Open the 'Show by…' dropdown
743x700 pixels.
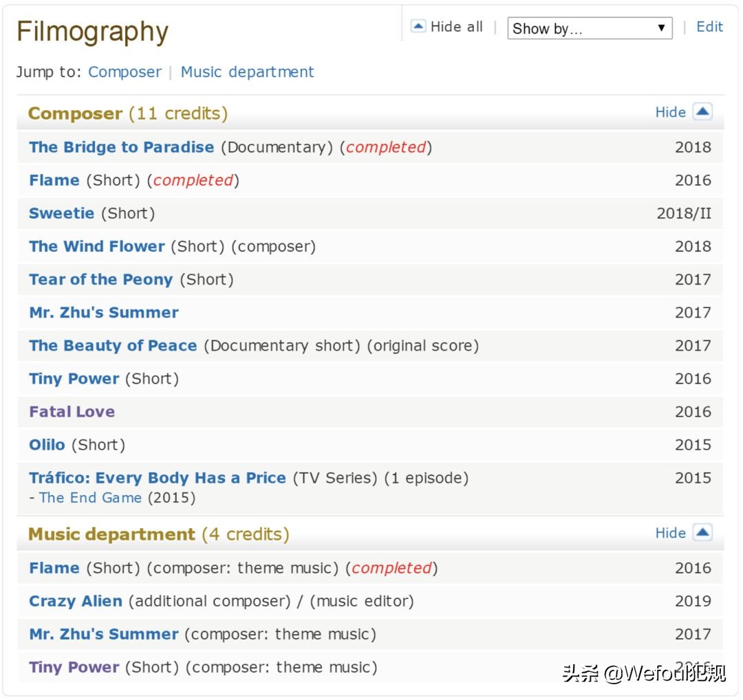click(590, 28)
